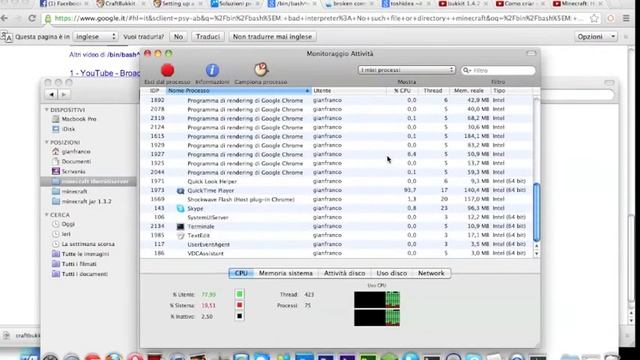Click the Finder back arrow button

click(x=52, y=95)
